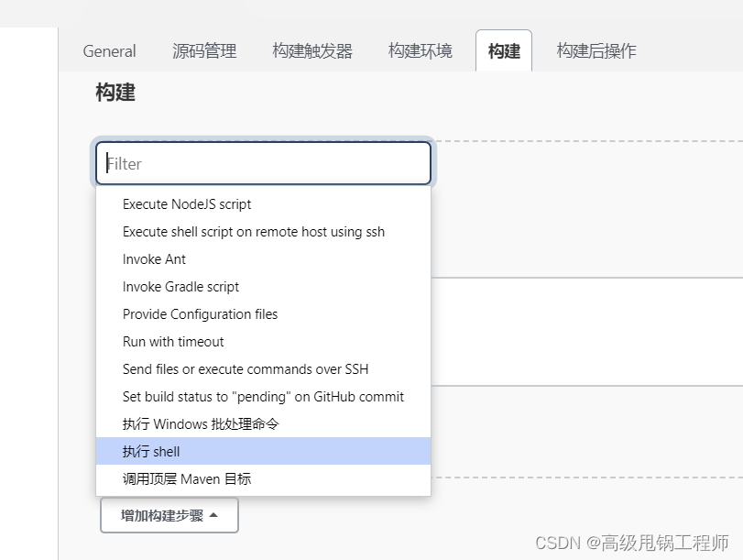Choose "Provide Configuration files" step
Viewport: 743px width, 560px height.
coord(200,314)
